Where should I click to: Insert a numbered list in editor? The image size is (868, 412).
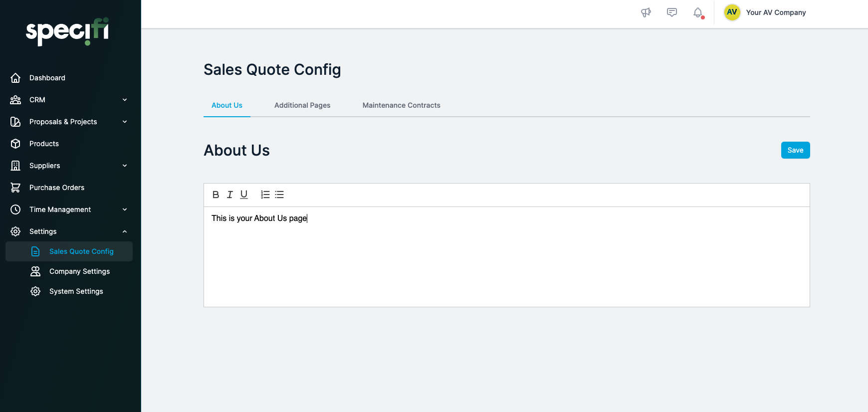tap(265, 195)
